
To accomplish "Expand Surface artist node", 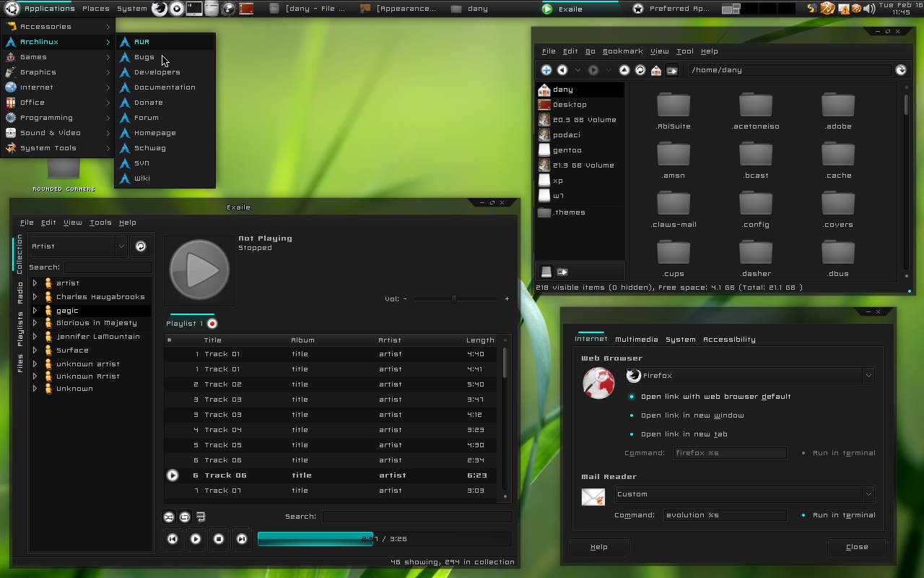I will (35, 350).
